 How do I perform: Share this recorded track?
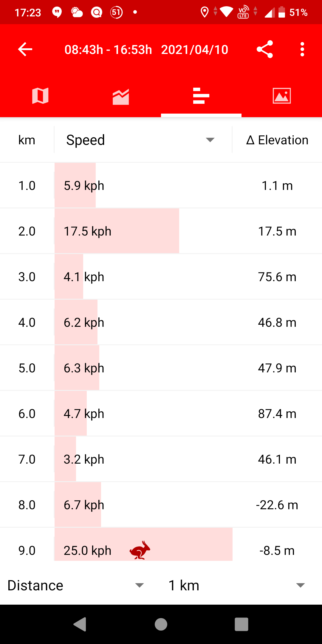[x=265, y=49]
